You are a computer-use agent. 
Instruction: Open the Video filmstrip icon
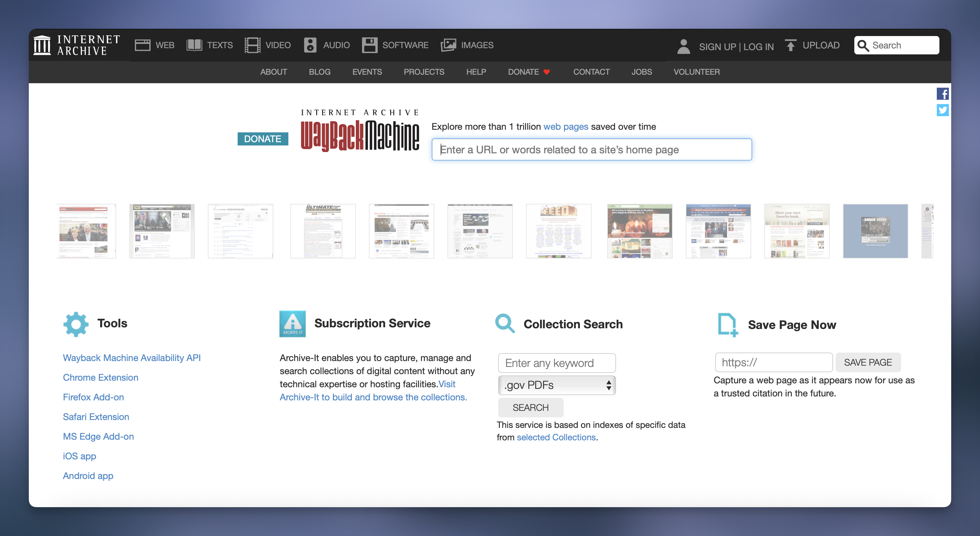click(x=253, y=45)
